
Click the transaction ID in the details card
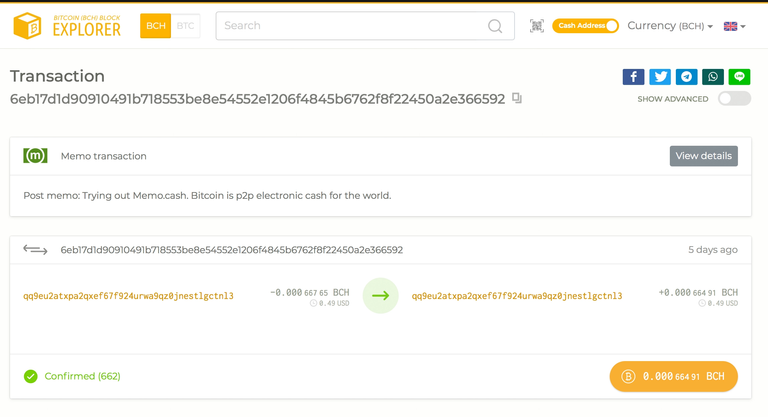tap(231, 250)
